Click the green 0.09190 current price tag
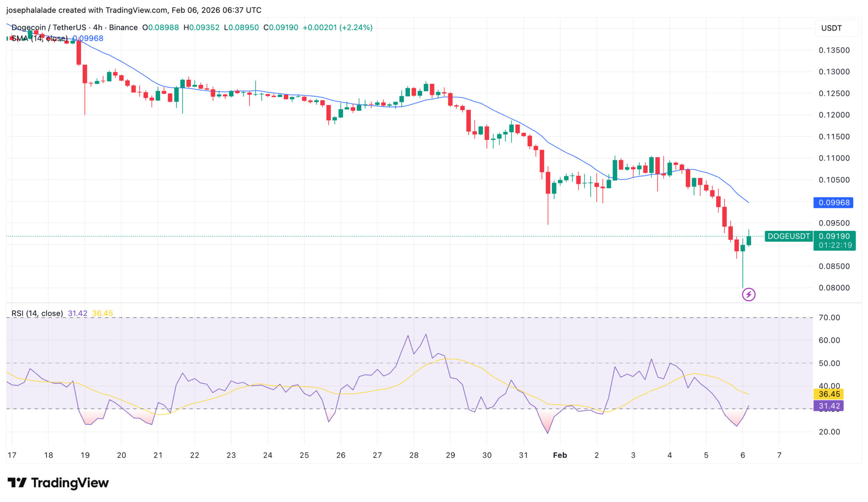This screenshot has height=502, width=868. 834,236
